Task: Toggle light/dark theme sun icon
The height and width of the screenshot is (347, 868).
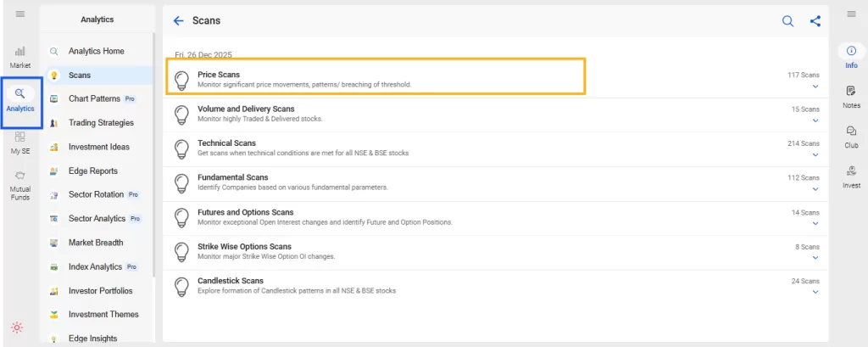Action: [17, 327]
